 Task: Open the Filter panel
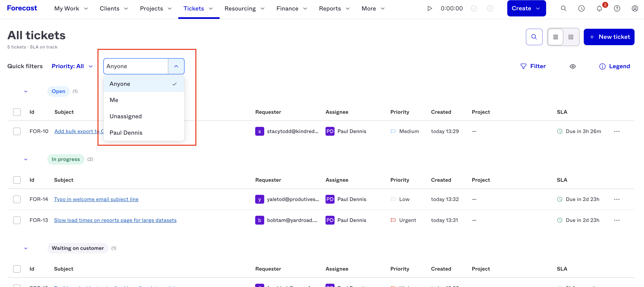[533, 66]
